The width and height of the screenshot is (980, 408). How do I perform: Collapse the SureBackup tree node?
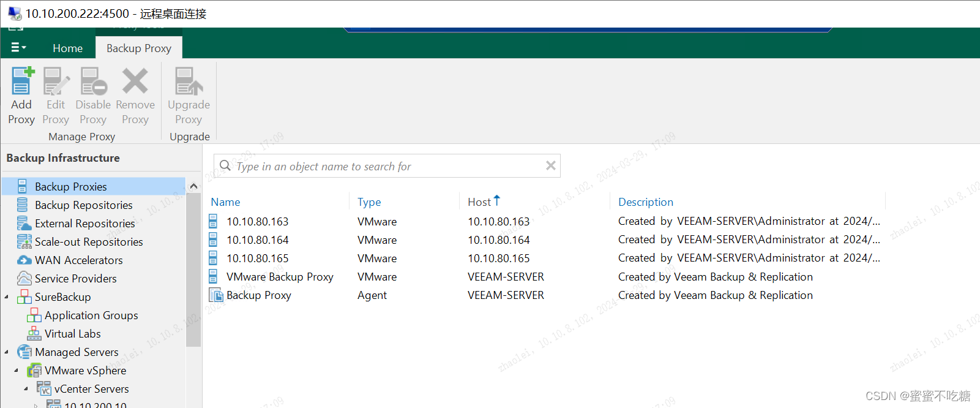point(7,297)
